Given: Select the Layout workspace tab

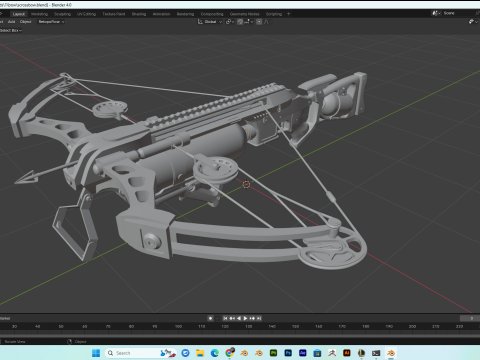Looking at the screenshot, I should [x=19, y=14].
